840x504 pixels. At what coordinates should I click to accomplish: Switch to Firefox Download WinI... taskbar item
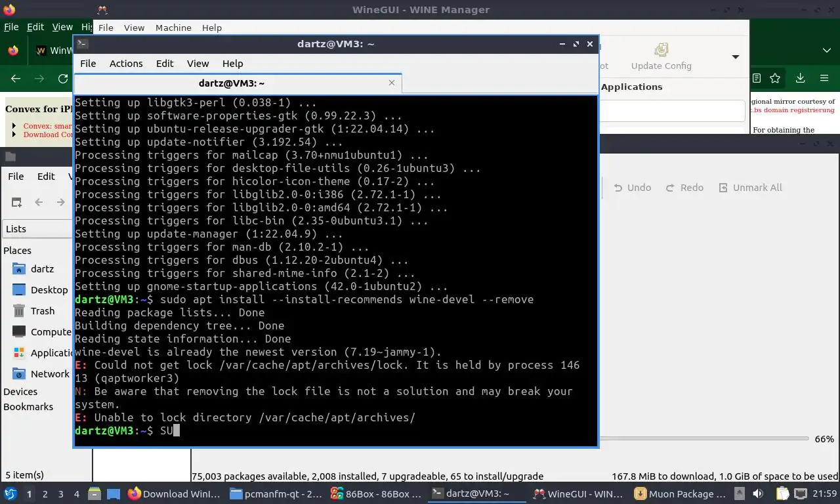175,494
